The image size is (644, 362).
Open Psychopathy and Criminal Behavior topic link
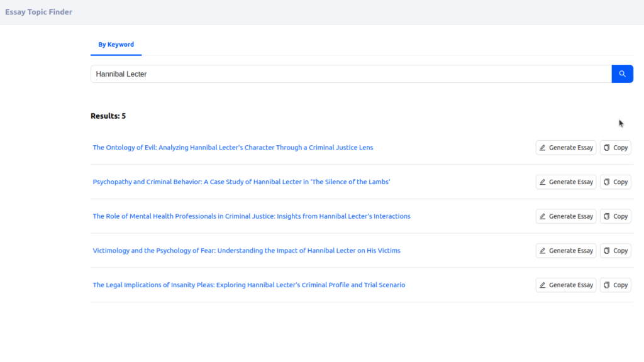(x=241, y=182)
